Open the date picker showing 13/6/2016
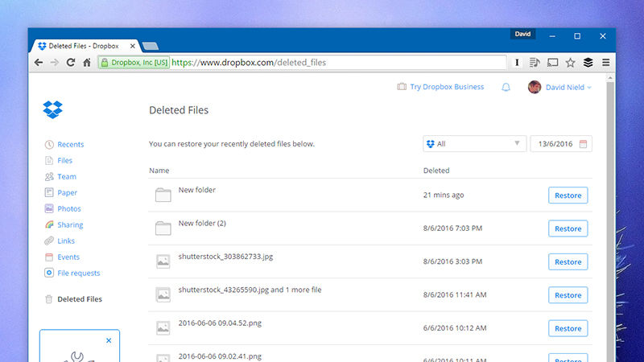The height and width of the screenshot is (362, 644). tap(560, 144)
